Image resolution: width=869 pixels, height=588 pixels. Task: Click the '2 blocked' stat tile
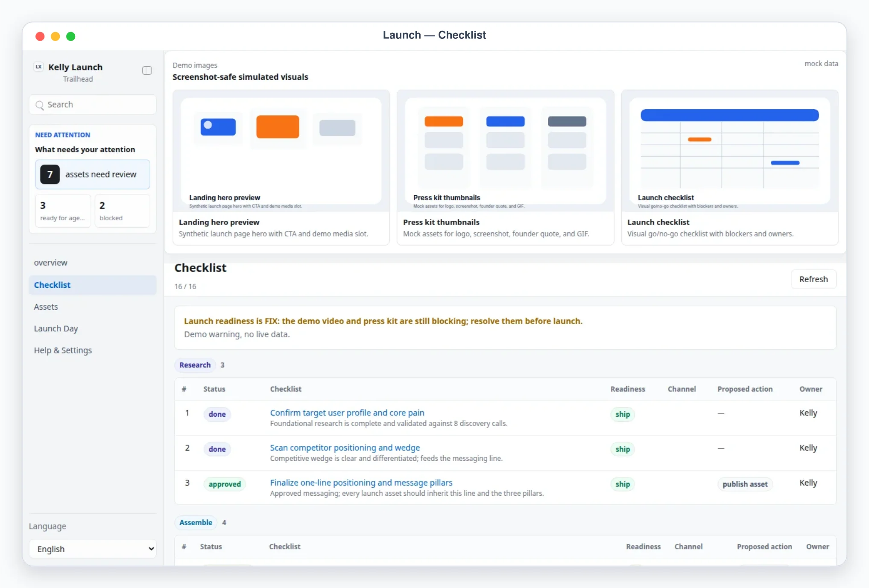[122, 211]
